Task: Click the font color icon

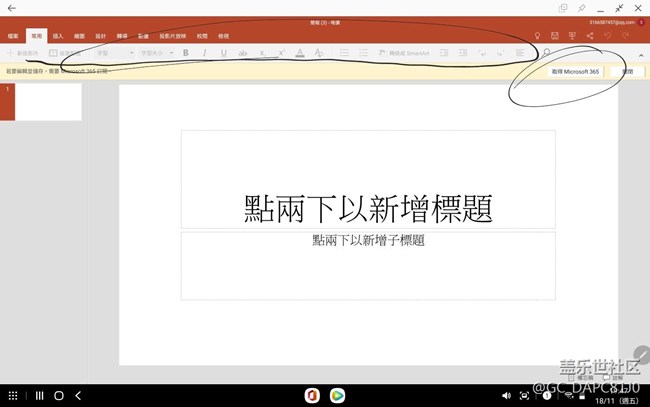Action: coord(299,52)
